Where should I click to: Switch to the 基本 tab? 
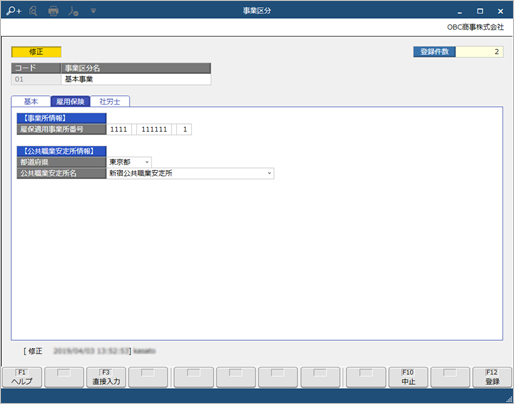click(x=31, y=101)
